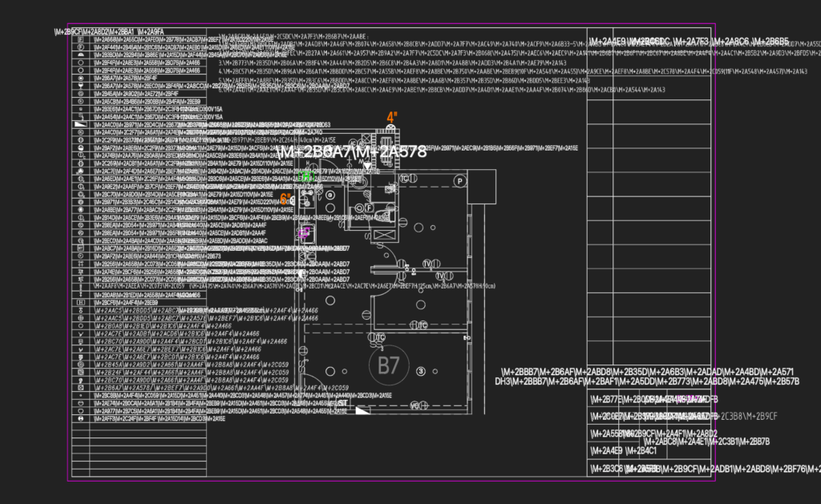Select the circled P symbol
This screenshot has height=504, width=821.
(x=459, y=181)
